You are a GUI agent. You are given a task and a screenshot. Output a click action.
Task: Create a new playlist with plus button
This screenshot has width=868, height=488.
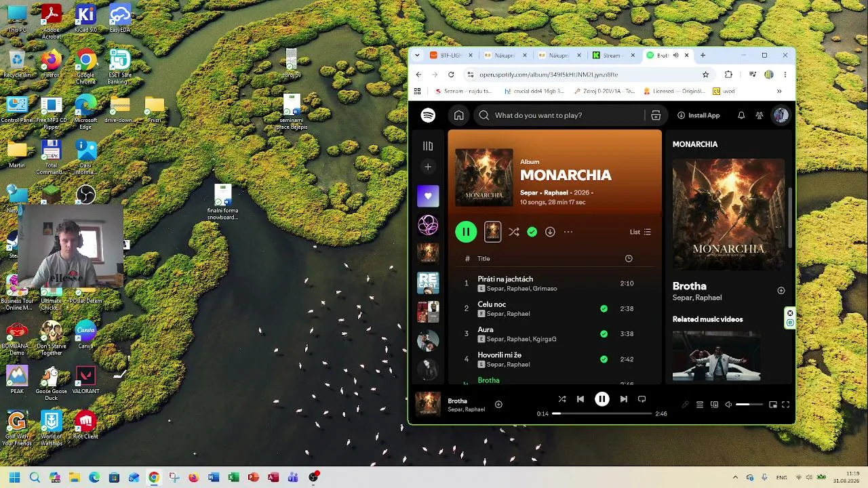pos(428,167)
